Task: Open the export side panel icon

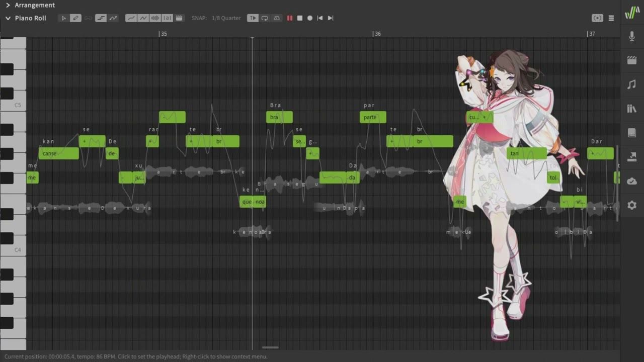Action: (x=632, y=157)
